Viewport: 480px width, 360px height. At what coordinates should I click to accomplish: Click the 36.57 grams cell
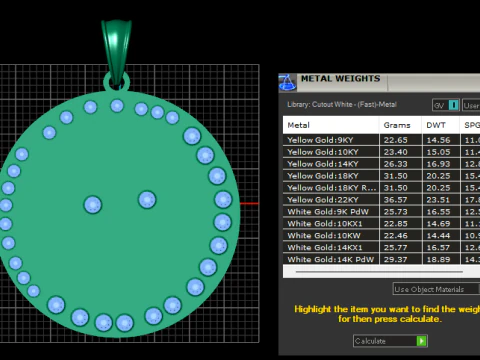coord(400,200)
